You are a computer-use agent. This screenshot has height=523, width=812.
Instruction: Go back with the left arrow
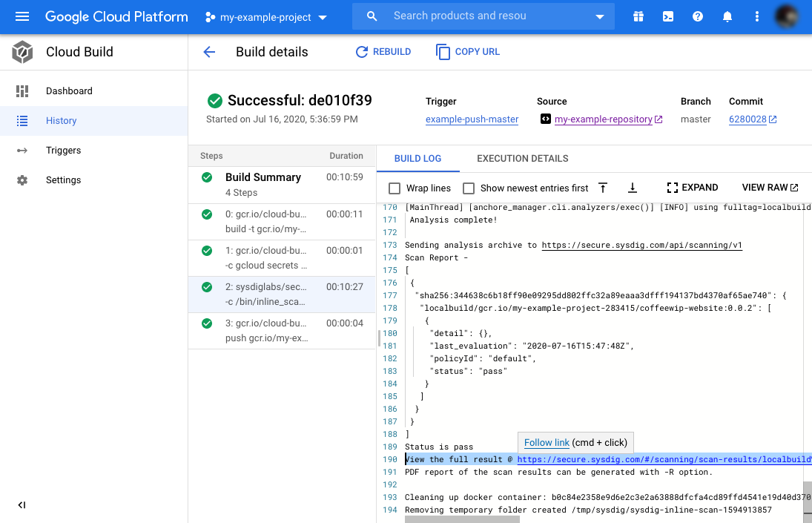pyautogui.click(x=209, y=52)
